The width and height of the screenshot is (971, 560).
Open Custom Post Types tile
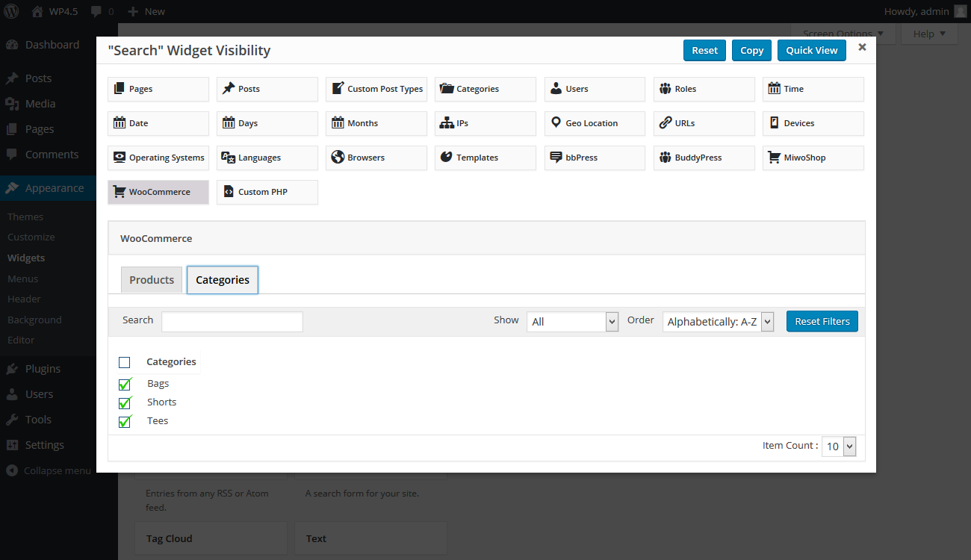(376, 89)
